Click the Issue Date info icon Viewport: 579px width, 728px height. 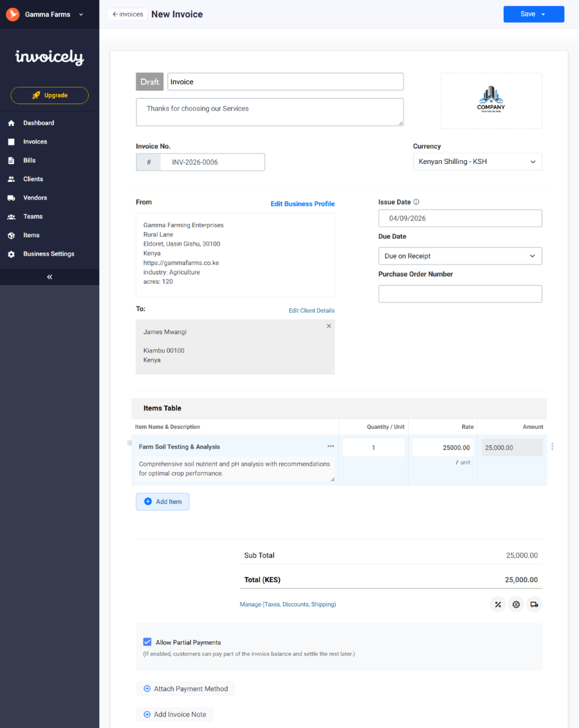pyautogui.click(x=416, y=202)
